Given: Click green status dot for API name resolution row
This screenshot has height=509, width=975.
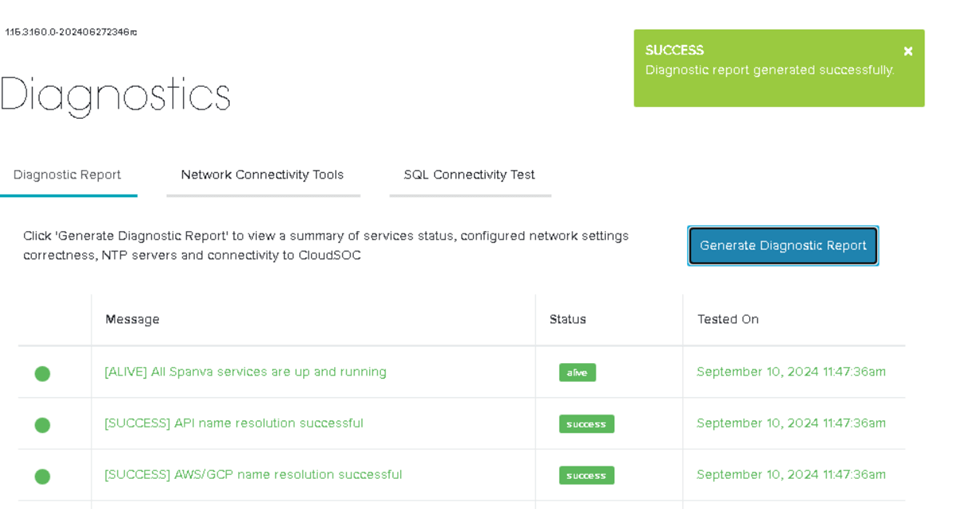Looking at the screenshot, I should click(42, 425).
